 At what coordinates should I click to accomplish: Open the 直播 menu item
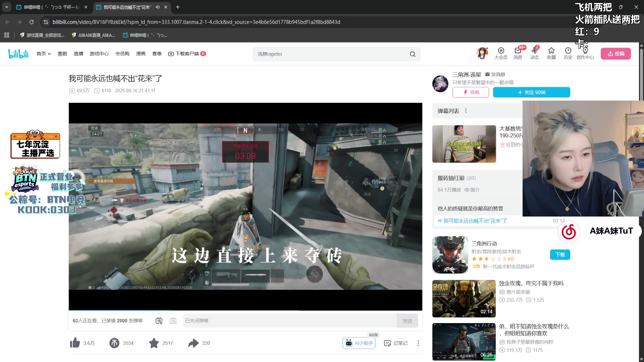point(78,54)
